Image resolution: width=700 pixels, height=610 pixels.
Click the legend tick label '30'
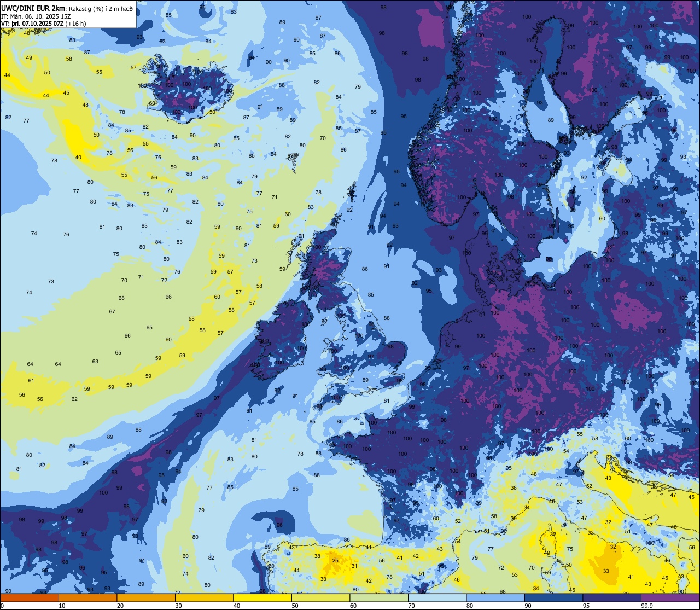pyautogui.click(x=178, y=606)
